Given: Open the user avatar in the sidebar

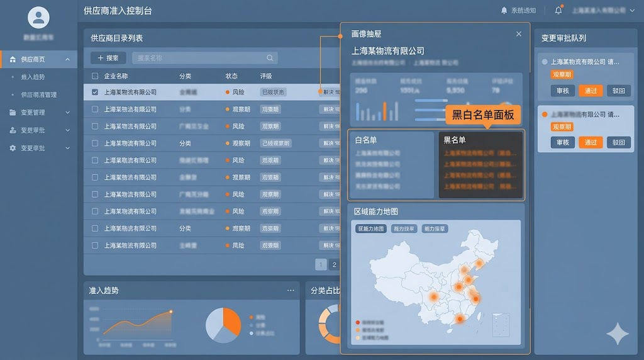Looking at the screenshot, I should [x=38, y=18].
